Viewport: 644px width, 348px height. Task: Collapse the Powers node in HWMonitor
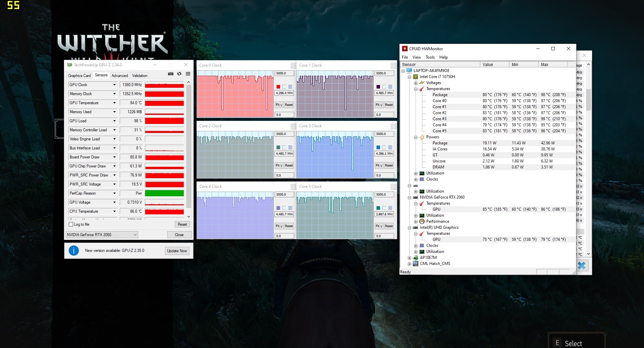pos(416,137)
